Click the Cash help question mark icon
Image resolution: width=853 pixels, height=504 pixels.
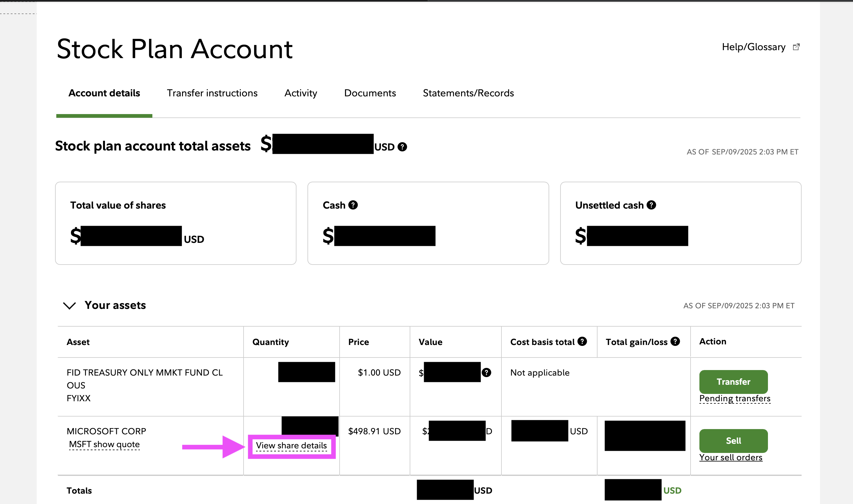point(353,205)
